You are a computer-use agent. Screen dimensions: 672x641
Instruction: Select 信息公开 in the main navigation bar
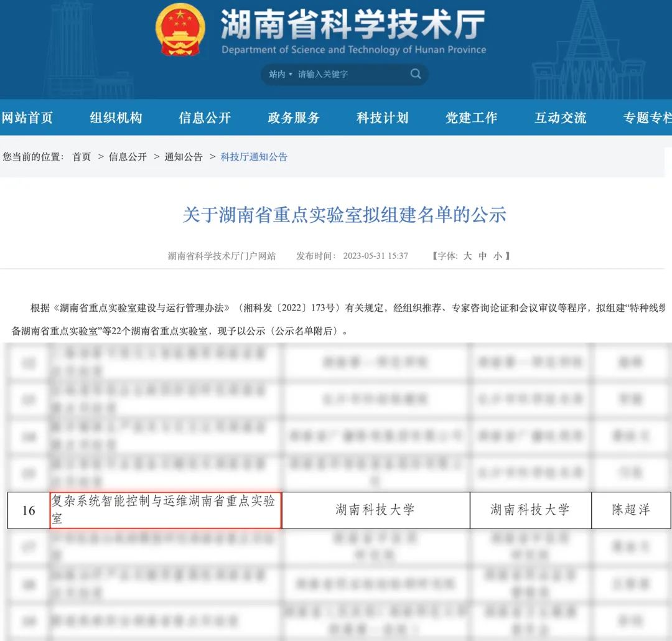tap(205, 118)
